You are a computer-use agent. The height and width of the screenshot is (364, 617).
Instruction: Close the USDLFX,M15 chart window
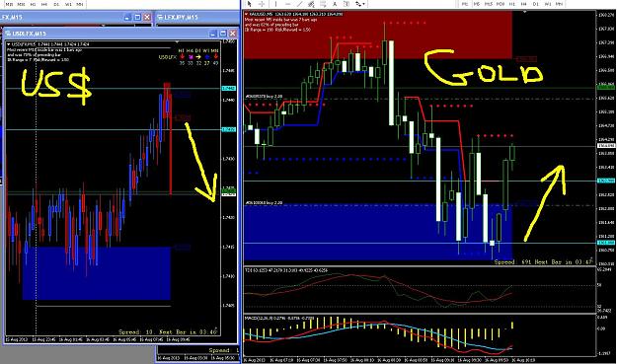[x=233, y=34]
